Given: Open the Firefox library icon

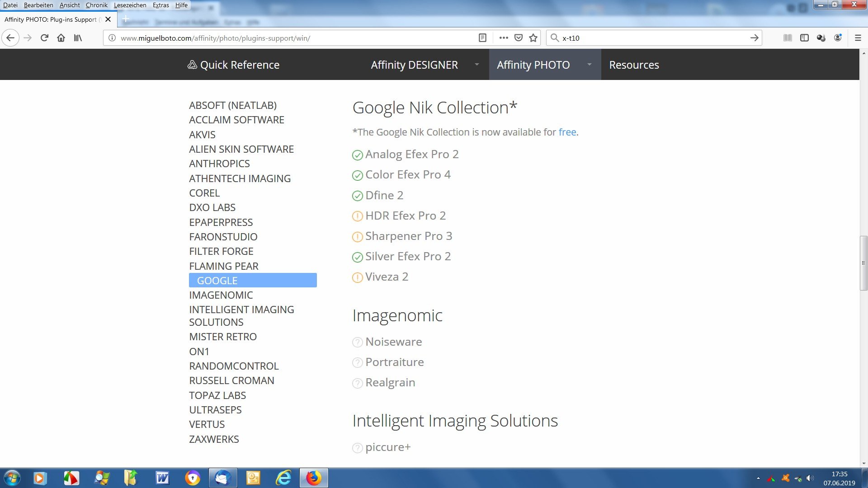Looking at the screenshot, I should [78, 38].
